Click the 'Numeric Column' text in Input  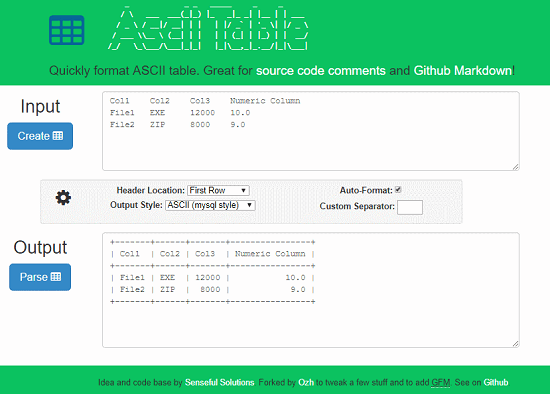[x=265, y=101]
